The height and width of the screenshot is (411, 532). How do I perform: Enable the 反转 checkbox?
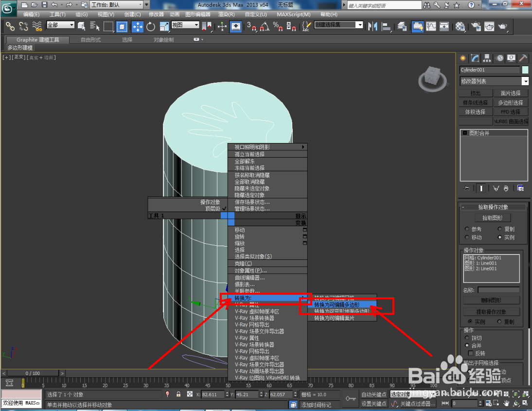[x=471, y=353]
